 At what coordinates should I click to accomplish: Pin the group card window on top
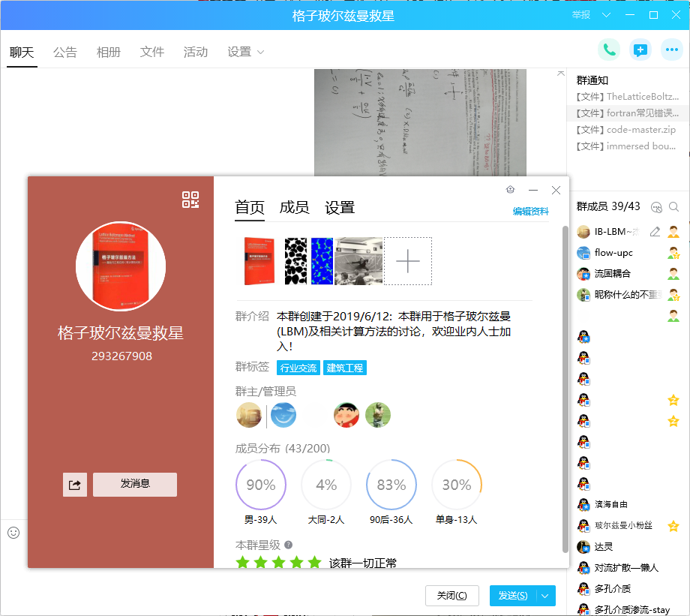click(511, 190)
